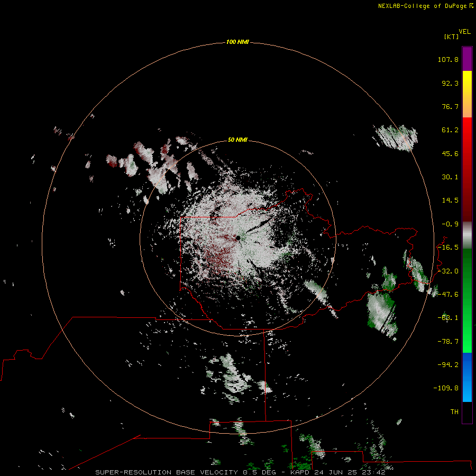Image resolution: width=476 pixels, height=476 pixels.
Task: Click the 107.8 velocity scale value
Action: tap(448, 59)
